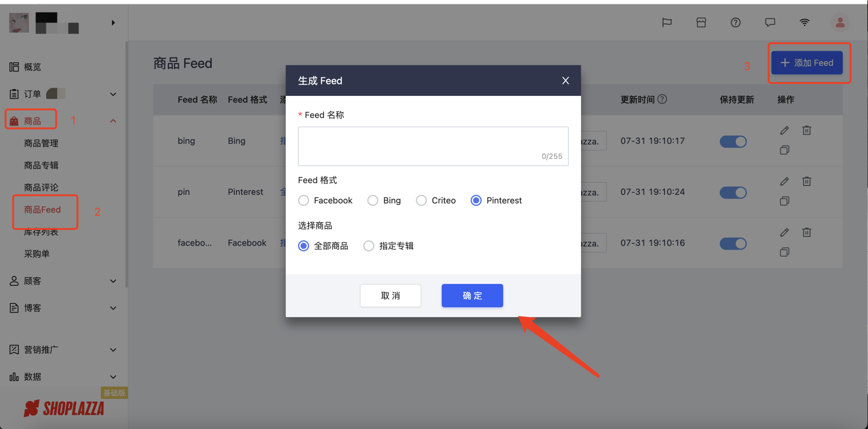Click the 确定 confirm button
Viewport: 868px width, 429px height.
tap(472, 295)
